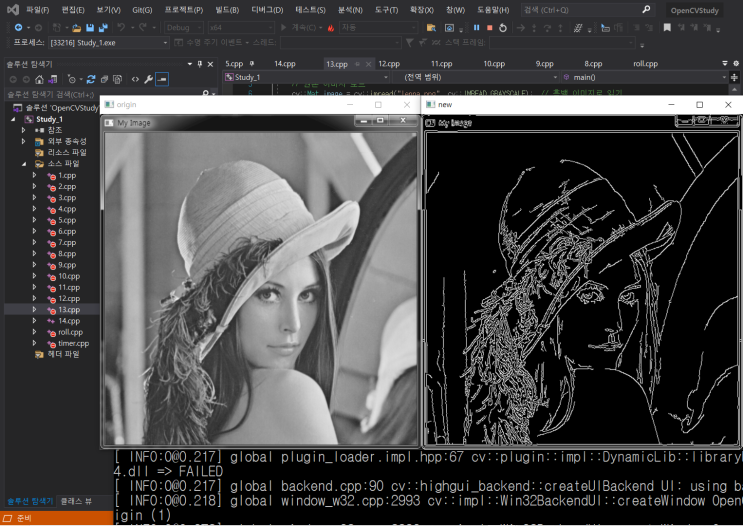Viewport: 743px width, 526px height.
Task: Pause debugging with the Break All icon
Action: tap(477, 27)
